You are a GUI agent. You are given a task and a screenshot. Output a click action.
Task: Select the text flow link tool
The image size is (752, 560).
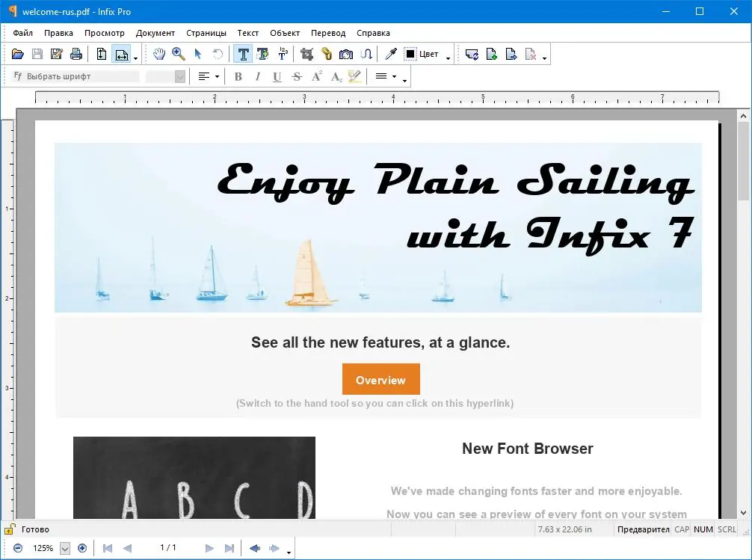(366, 55)
